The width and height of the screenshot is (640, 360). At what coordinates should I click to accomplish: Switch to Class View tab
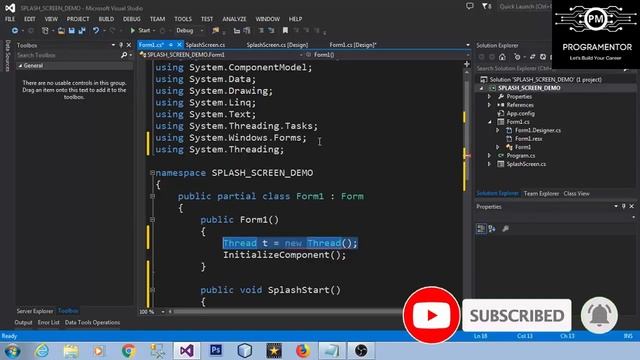point(576,193)
